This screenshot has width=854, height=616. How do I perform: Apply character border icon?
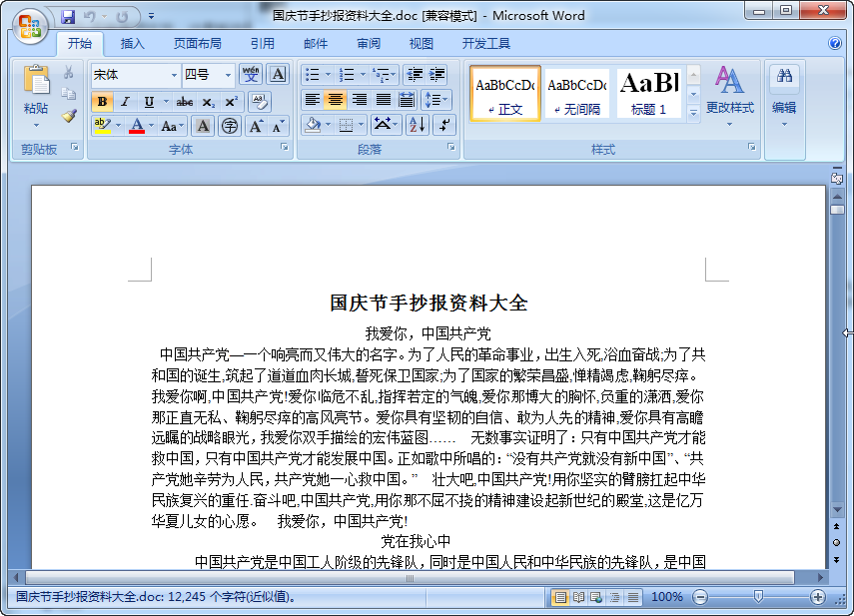point(278,75)
